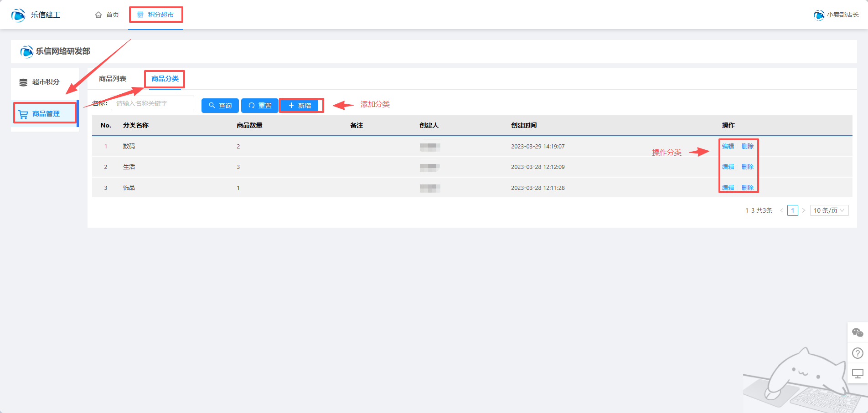The width and height of the screenshot is (868, 413).
Task: Switch to the 商品列表 tab
Action: click(113, 79)
